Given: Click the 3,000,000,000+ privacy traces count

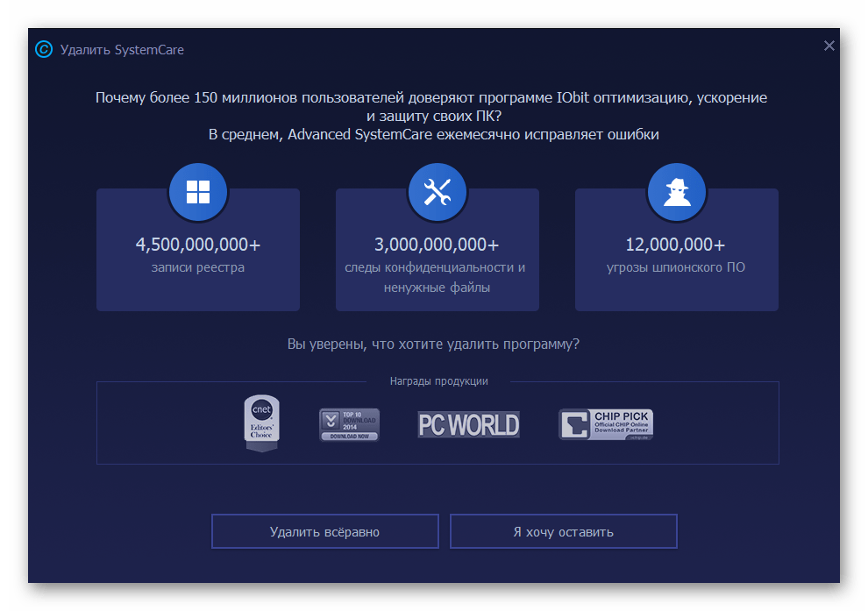Looking at the screenshot, I should tap(437, 244).
